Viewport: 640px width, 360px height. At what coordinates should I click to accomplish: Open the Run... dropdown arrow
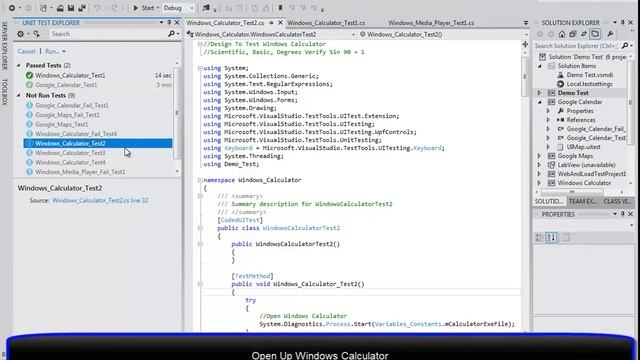[x=64, y=51]
